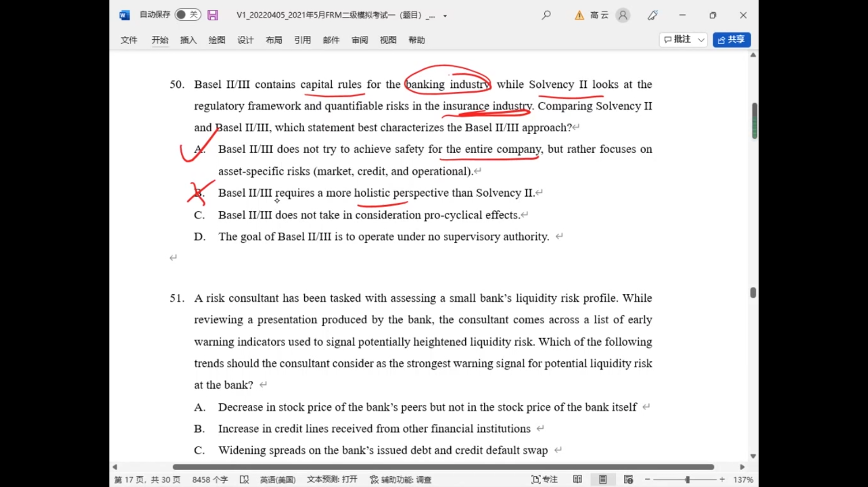Enable 专注 focus mode
This screenshot has width=868, height=487.
click(x=544, y=480)
